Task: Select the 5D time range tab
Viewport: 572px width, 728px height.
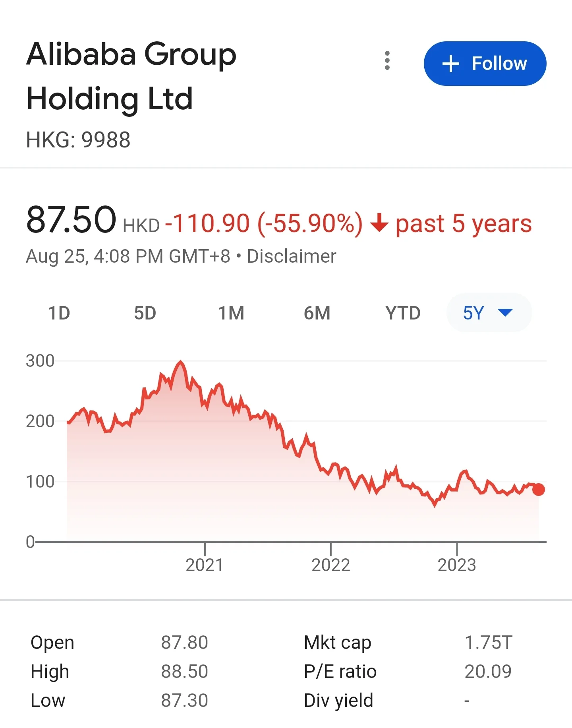Action: tap(145, 313)
